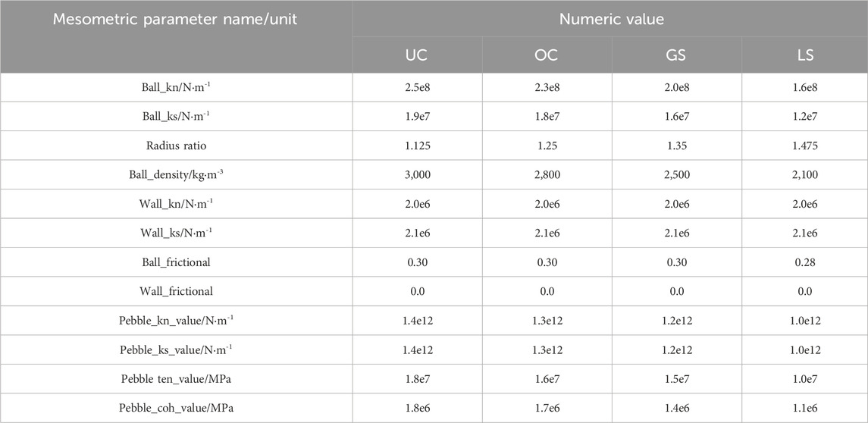Click the Ball_frictional LS value 0.28
The width and height of the screenshot is (868, 423).
click(x=805, y=262)
